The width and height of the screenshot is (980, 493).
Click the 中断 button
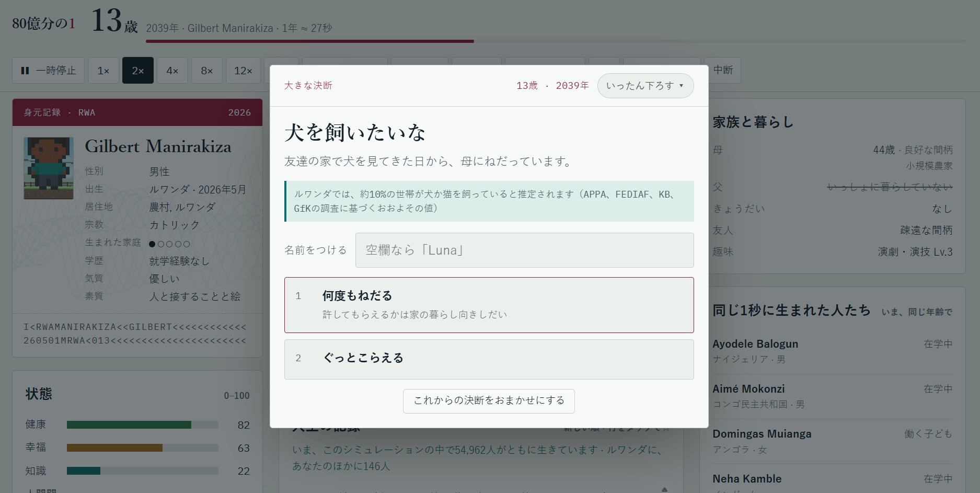pyautogui.click(x=723, y=70)
